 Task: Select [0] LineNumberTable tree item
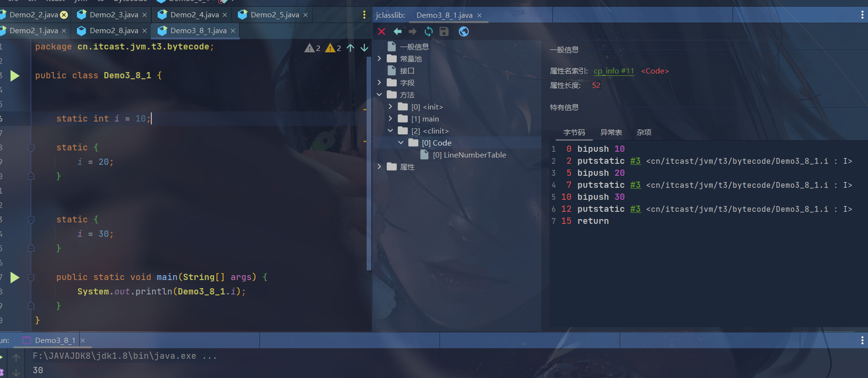pyautogui.click(x=469, y=155)
